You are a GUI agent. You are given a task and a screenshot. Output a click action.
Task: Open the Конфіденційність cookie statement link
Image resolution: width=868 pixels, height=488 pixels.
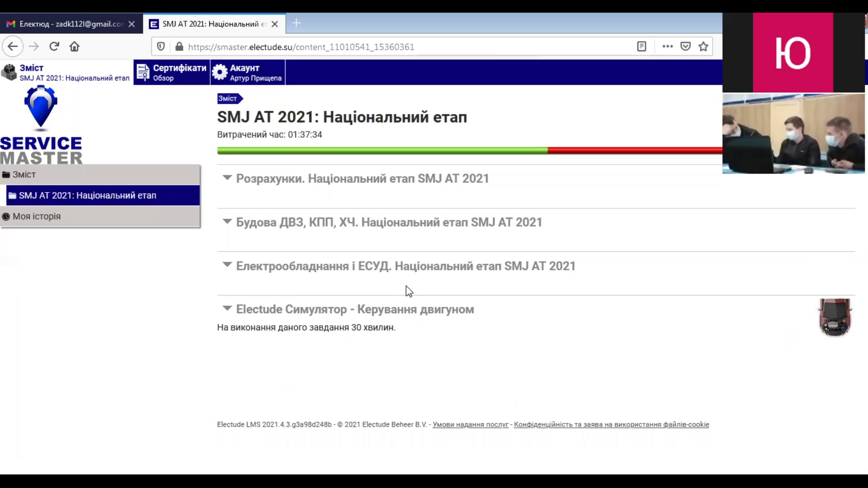click(611, 425)
